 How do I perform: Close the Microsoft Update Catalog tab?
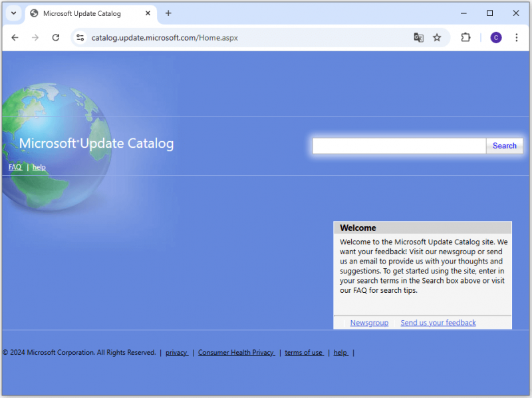click(148, 13)
